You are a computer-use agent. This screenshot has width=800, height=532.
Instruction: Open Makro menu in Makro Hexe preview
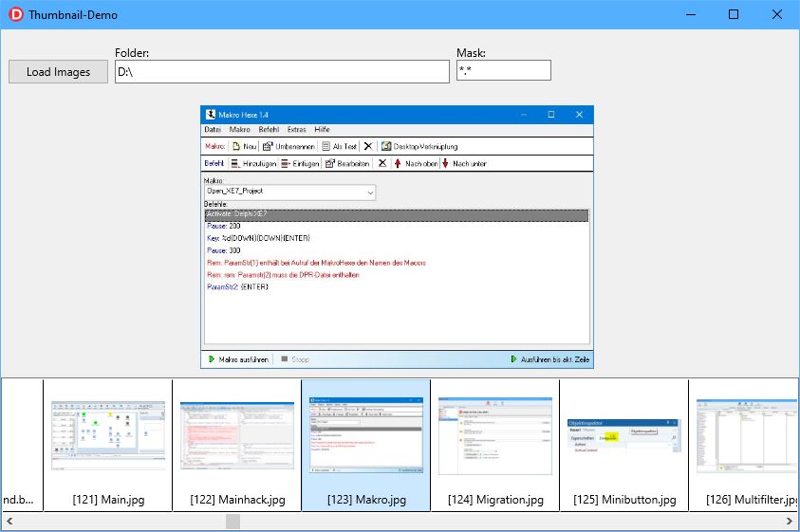[239, 130]
